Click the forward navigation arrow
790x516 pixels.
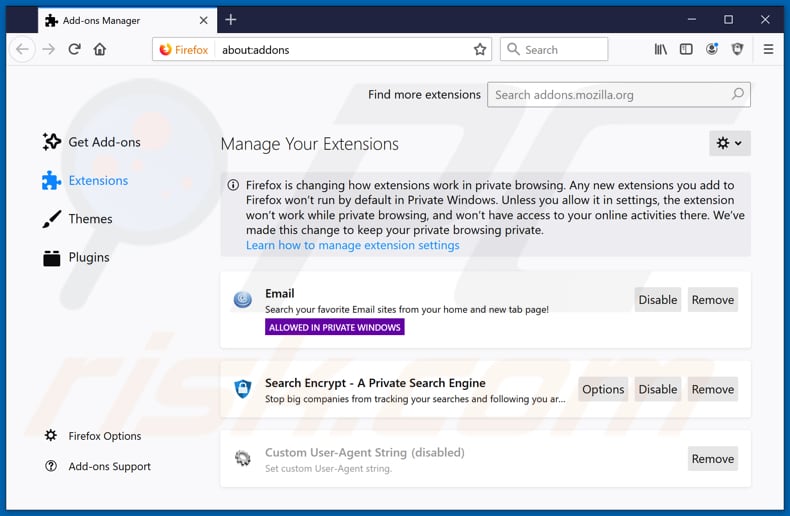click(x=49, y=49)
